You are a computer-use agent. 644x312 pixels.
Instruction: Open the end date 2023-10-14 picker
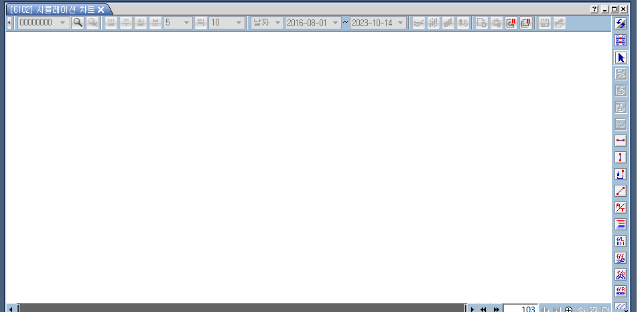click(x=401, y=23)
